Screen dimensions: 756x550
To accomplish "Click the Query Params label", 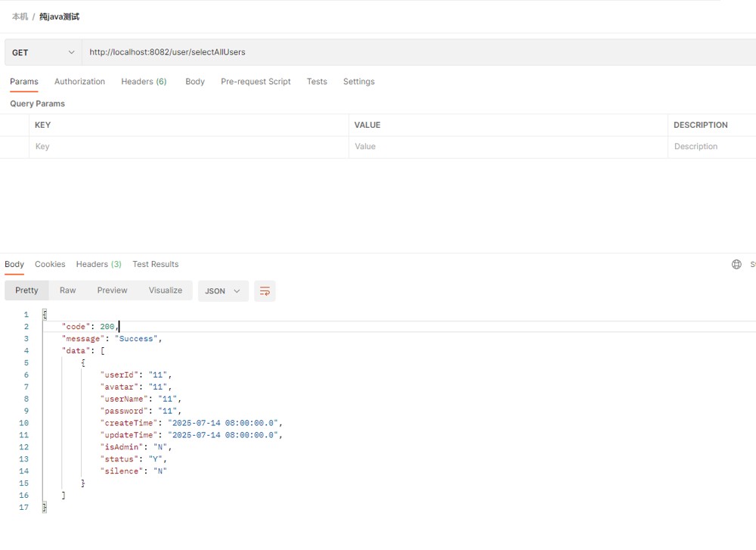I will coord(37,104).
